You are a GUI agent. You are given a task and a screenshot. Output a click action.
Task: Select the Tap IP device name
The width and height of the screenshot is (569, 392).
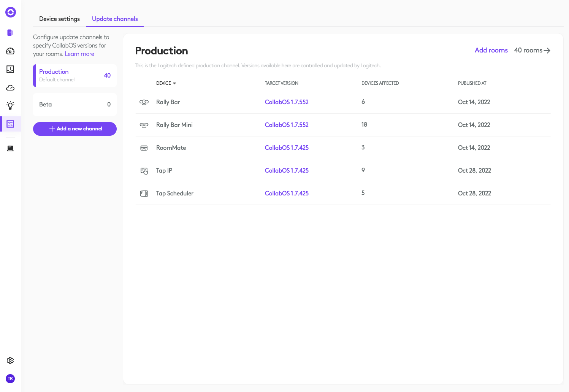164,170
